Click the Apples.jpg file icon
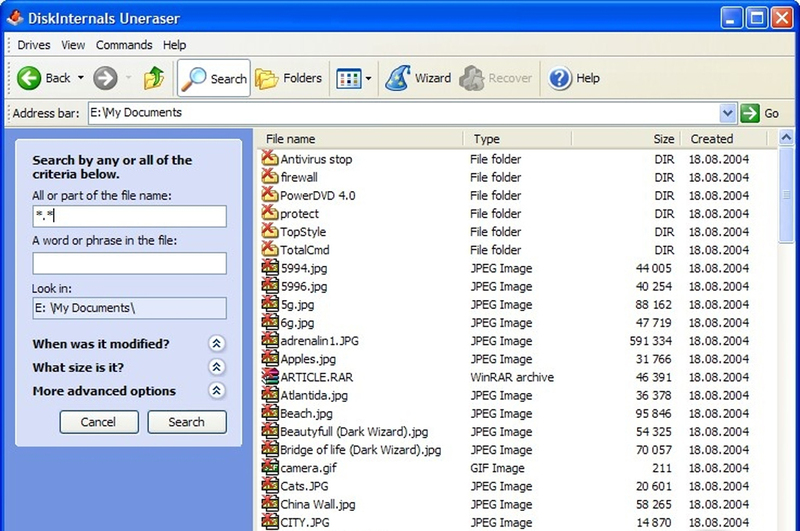This screenshot has height=531, width=800. (270, 358)
